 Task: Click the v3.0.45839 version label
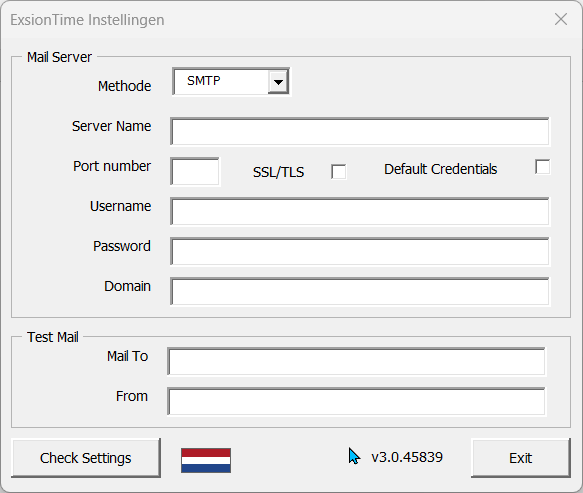click(x=407, y=457)
